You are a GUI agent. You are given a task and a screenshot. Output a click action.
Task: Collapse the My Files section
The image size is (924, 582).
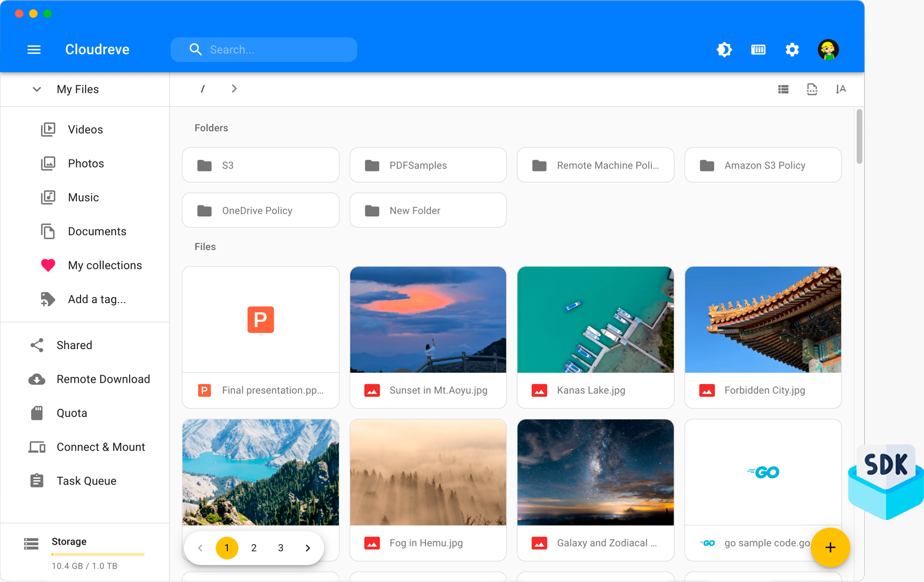(37, 89)
